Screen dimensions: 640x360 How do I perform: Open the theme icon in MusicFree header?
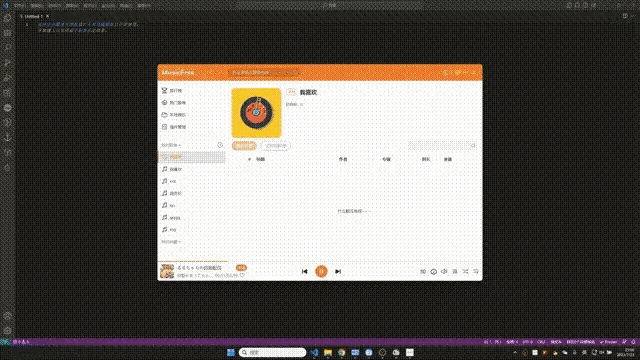click(x=445, y=72)
